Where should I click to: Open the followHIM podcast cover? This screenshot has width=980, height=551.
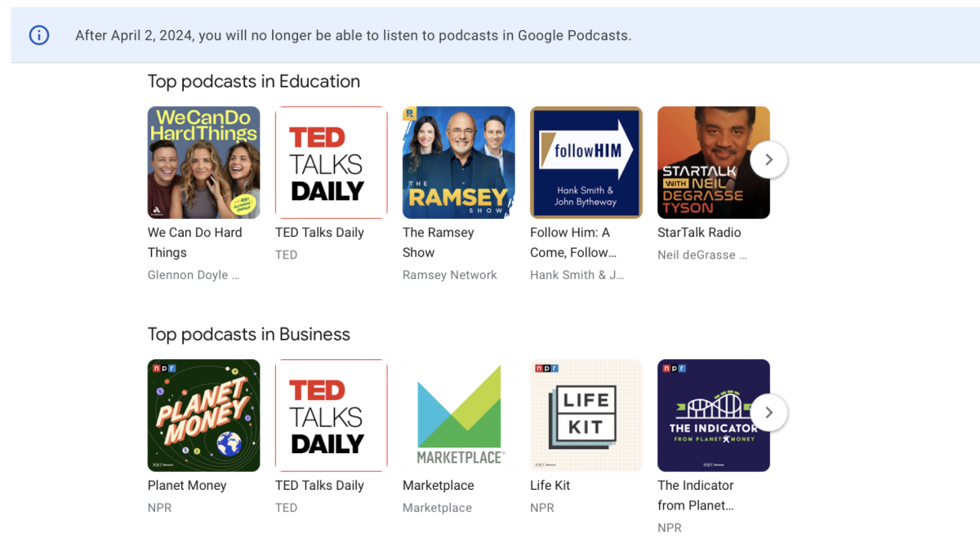586,162
